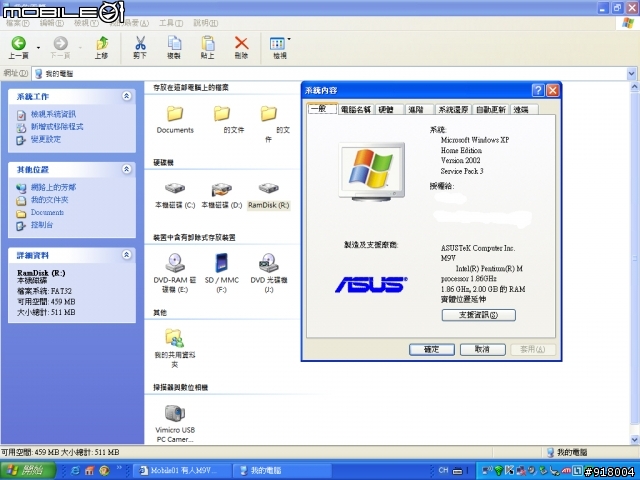
Task: Click the scroll up arrow
Action: (x=635, y=87)
